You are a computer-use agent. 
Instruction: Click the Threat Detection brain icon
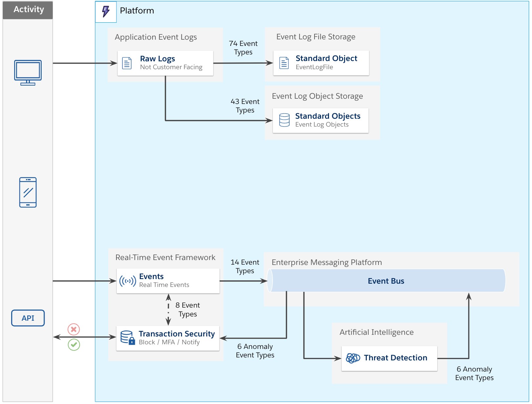[353, 358]
